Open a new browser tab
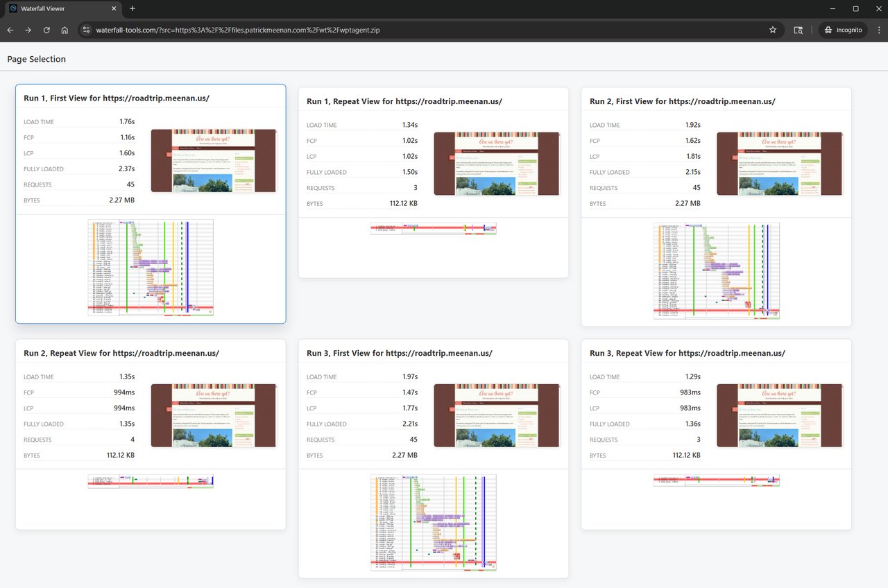The height and width of the screenshot is (588, 888). 133,8
